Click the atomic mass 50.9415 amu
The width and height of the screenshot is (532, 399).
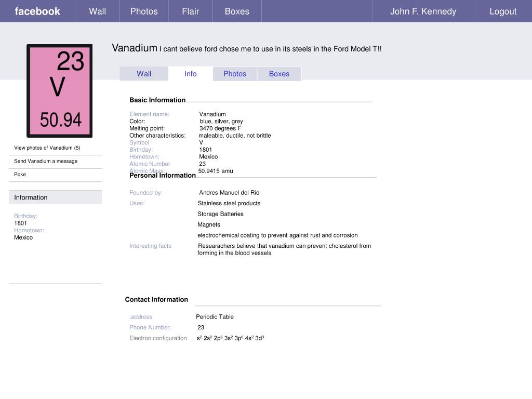[x=216, y=171]
